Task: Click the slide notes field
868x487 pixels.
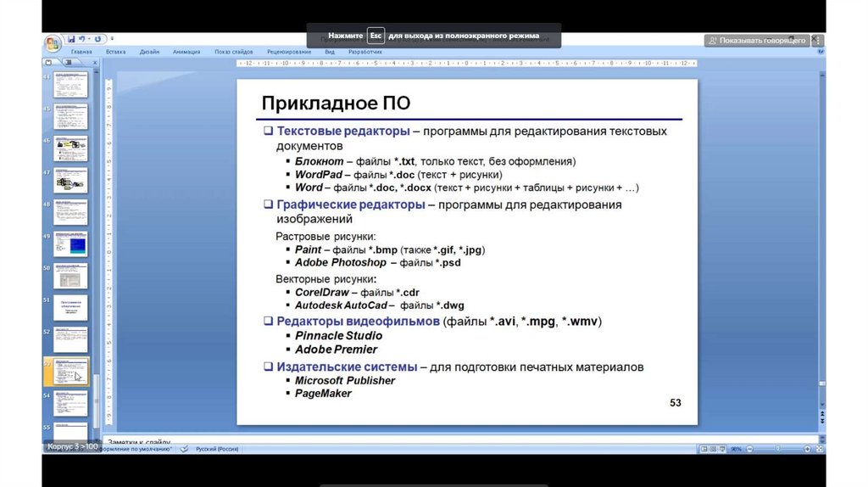Action: click(x=459, y=441)
